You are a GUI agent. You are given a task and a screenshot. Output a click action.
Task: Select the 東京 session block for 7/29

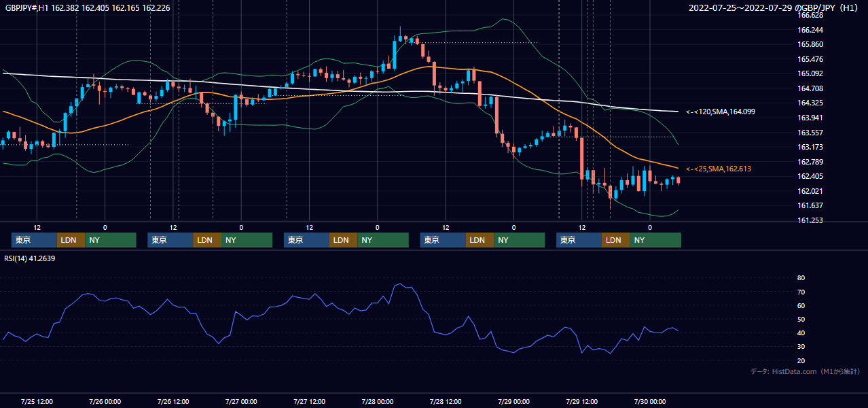pyautogui.click(x=579, y=240)
